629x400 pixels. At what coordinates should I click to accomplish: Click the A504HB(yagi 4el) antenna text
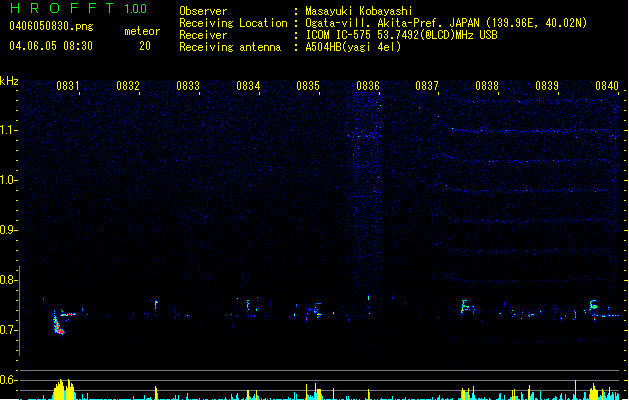tap(353, 47)
